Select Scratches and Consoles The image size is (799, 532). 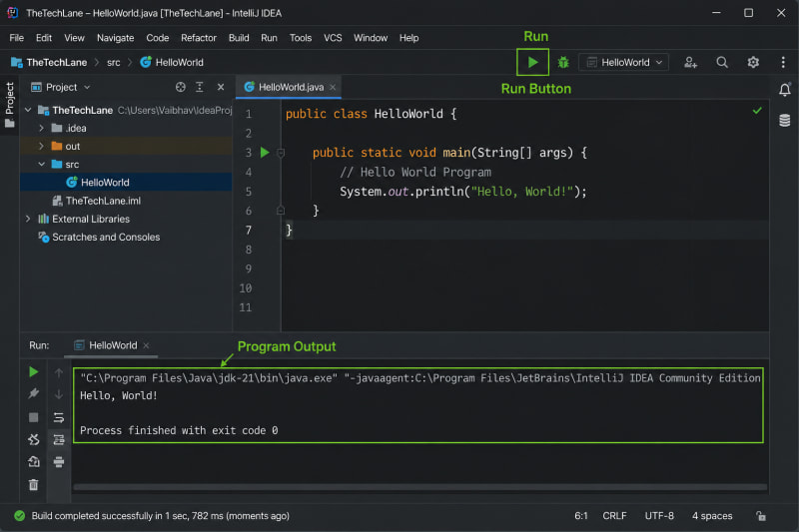[126, 238]
